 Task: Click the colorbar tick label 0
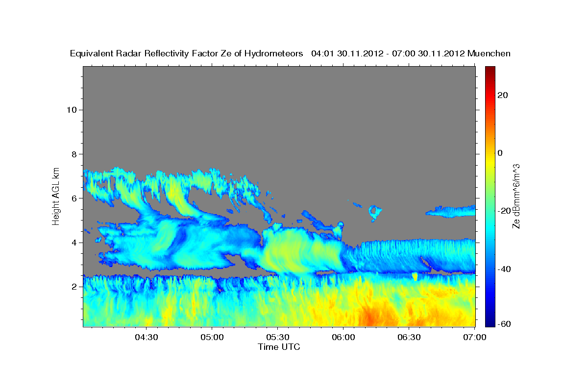click(x=500, y=153)
